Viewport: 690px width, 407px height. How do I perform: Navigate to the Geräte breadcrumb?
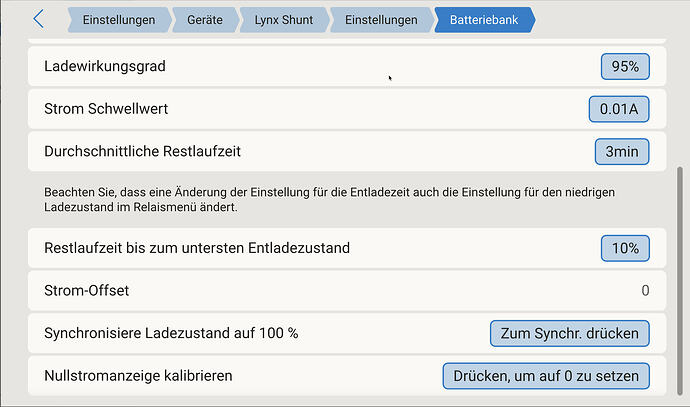205,20
